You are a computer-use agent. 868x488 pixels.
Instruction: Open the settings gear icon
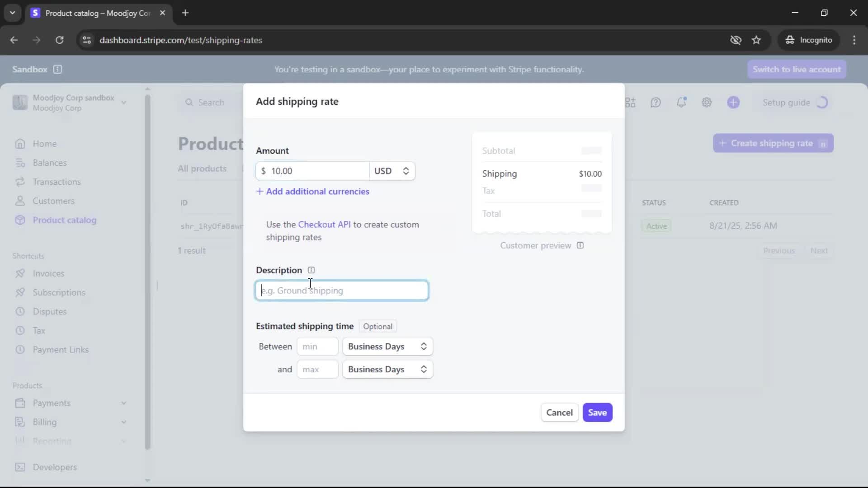point(707,103)
